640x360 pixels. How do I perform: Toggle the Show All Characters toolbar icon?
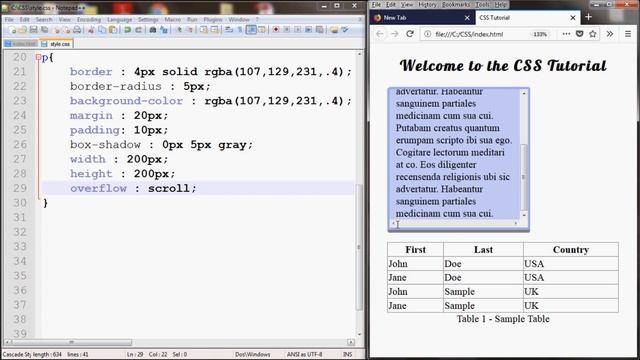tap(240, 30)
